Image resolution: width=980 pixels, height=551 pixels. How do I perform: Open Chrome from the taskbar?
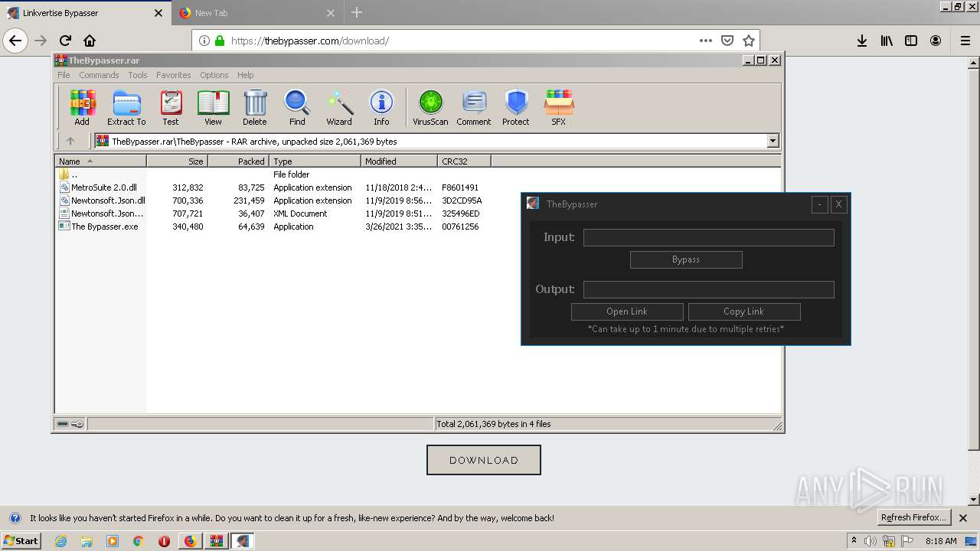138,541
